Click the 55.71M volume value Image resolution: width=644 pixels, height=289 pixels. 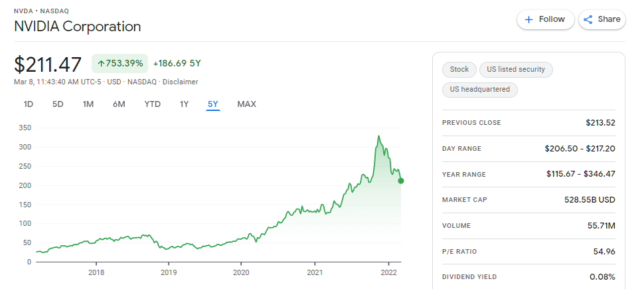pos(602,226)
